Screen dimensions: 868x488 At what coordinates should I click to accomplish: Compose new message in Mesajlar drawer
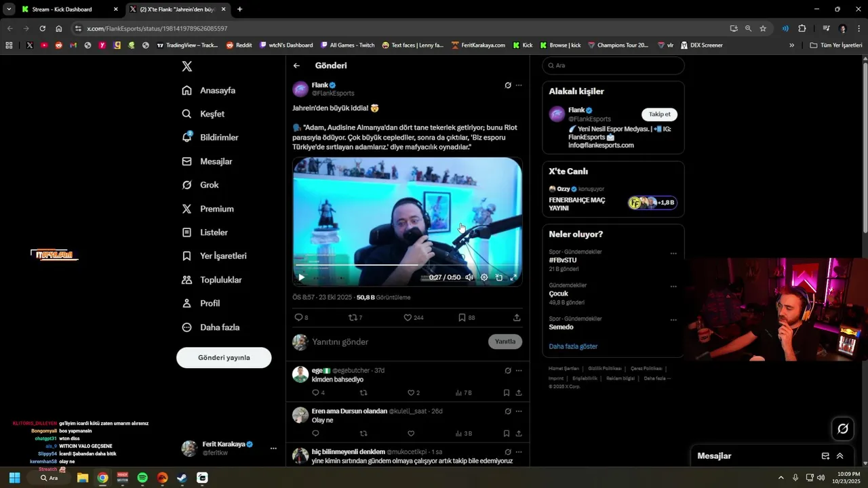825,456
